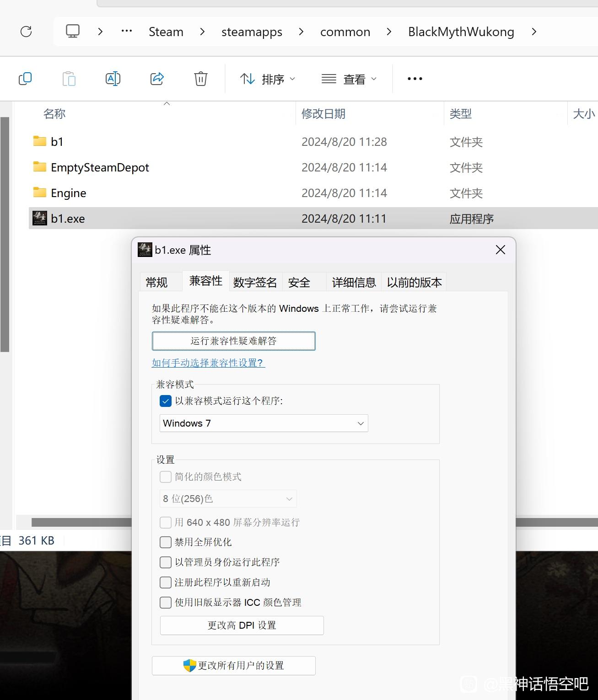This screenshot has width=598, height=700.
Task: Expand the hidden path ellipsis in breadcrumb
Action: 127,31
